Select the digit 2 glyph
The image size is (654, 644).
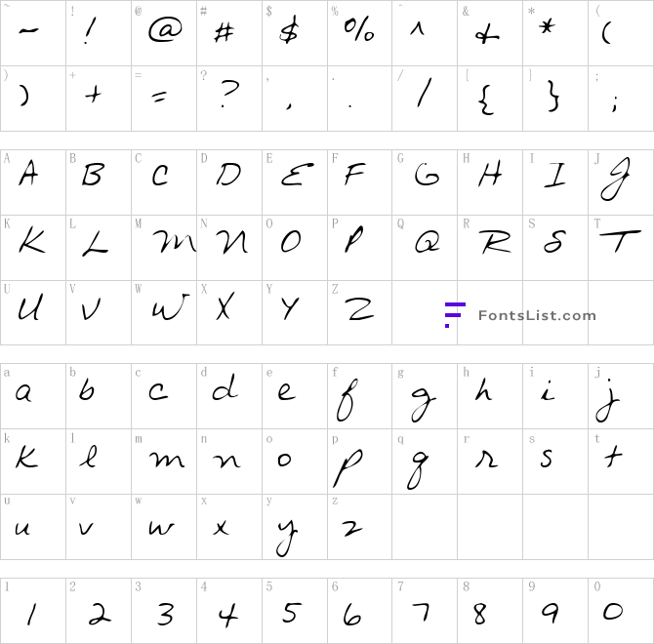[x=100, y=615]
